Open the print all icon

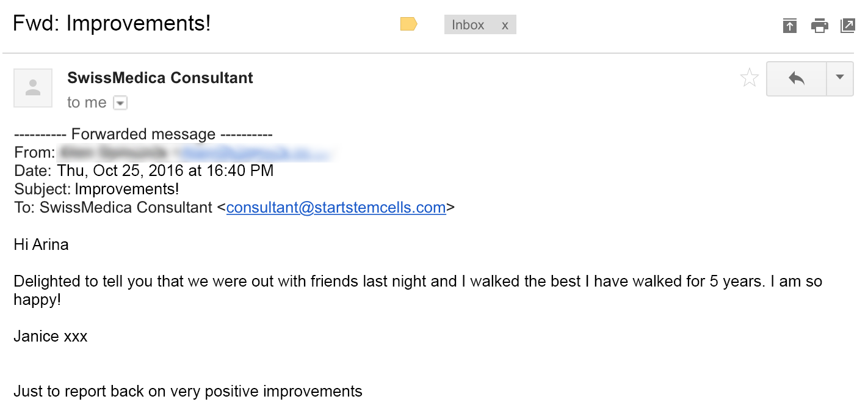point(819,26)
